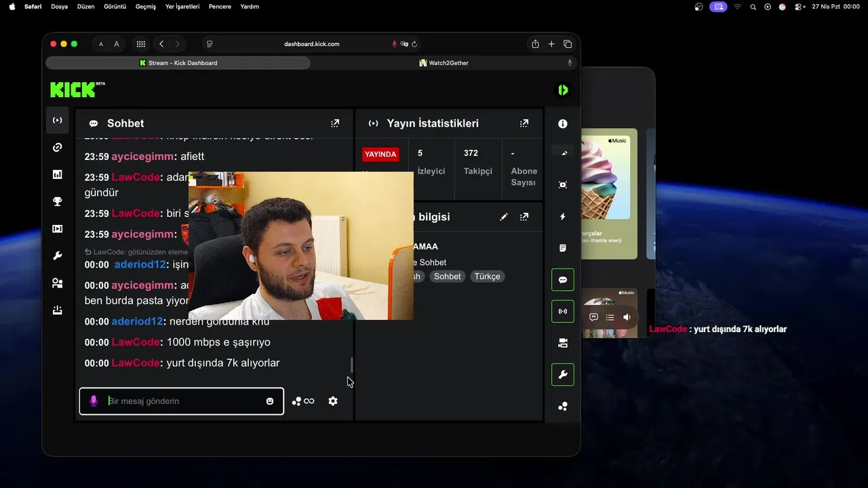Open the Yer İşaretleri menu
The width and height of the screenshot is (868, 488).
coord(182,6)
